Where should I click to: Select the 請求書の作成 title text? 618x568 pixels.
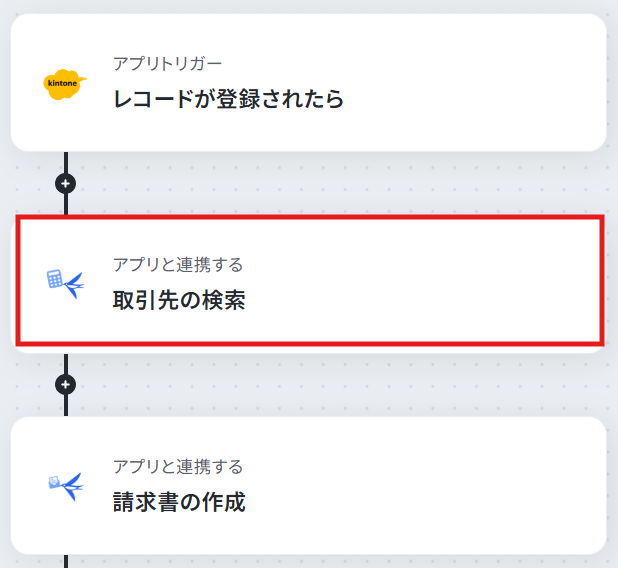(179, 502)
